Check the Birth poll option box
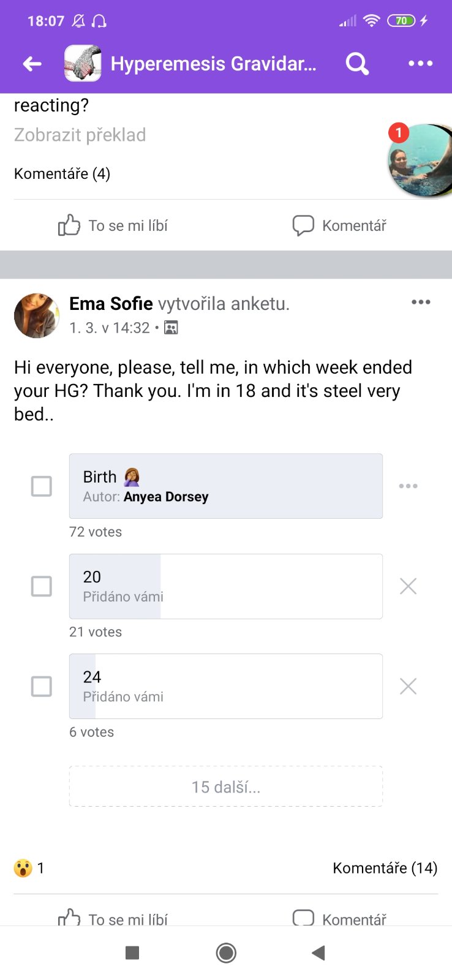Screen dimensions: 452x980 42,486
